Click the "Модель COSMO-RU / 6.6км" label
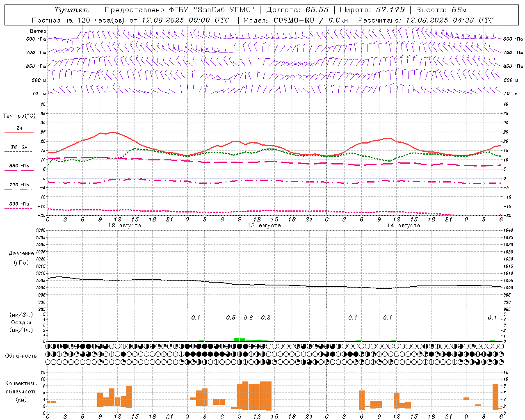Screen dimensions: 525x420 click(x=296, y=20)
